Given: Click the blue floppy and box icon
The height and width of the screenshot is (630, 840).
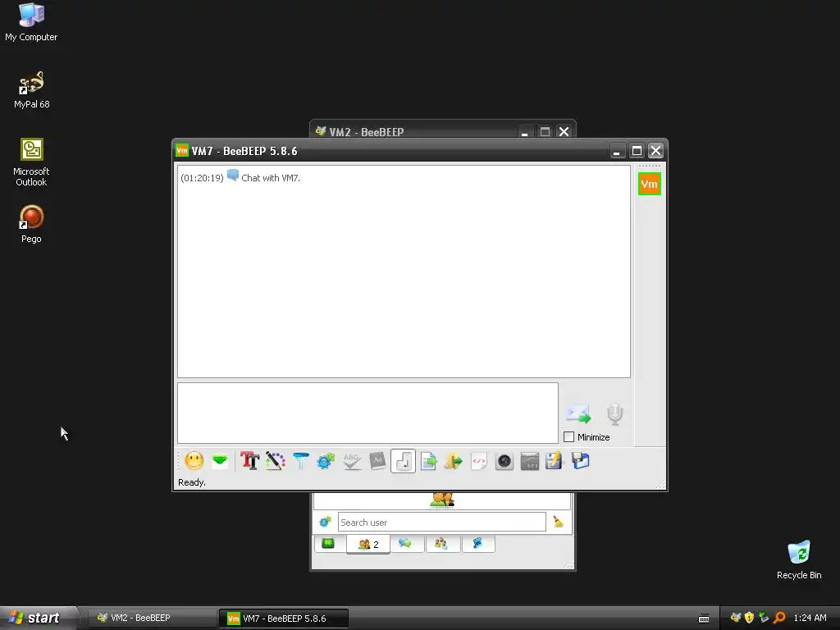Looking at the screenshot, I should (x=580, y=461).
